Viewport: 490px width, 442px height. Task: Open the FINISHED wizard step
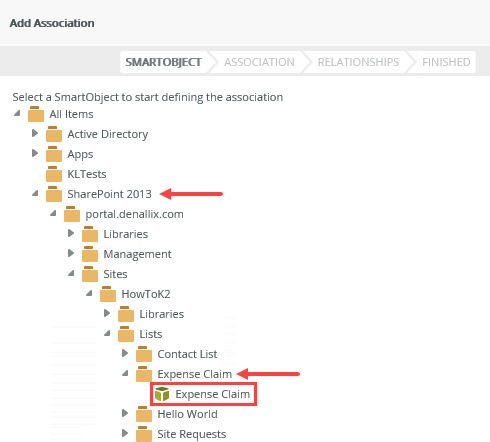coord(446,62)
